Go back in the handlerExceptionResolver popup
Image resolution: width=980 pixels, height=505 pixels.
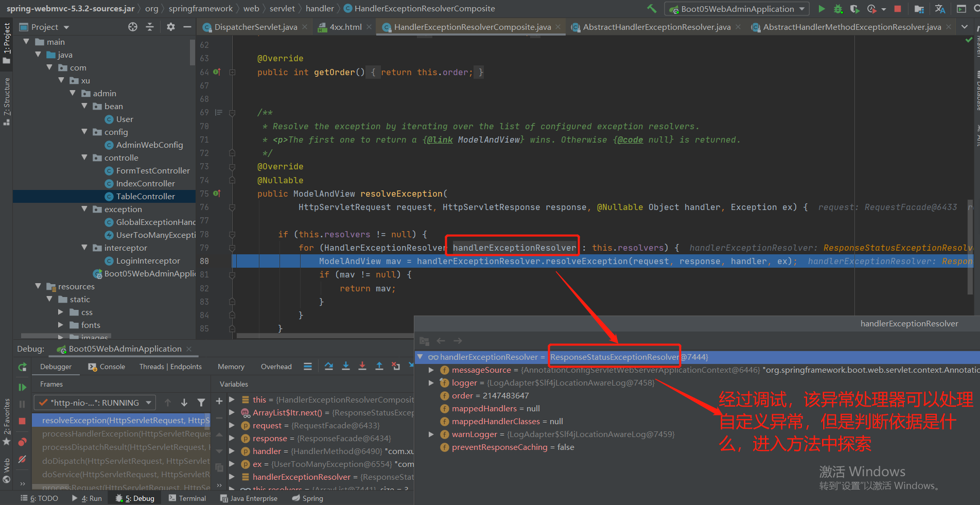[441, 341]
